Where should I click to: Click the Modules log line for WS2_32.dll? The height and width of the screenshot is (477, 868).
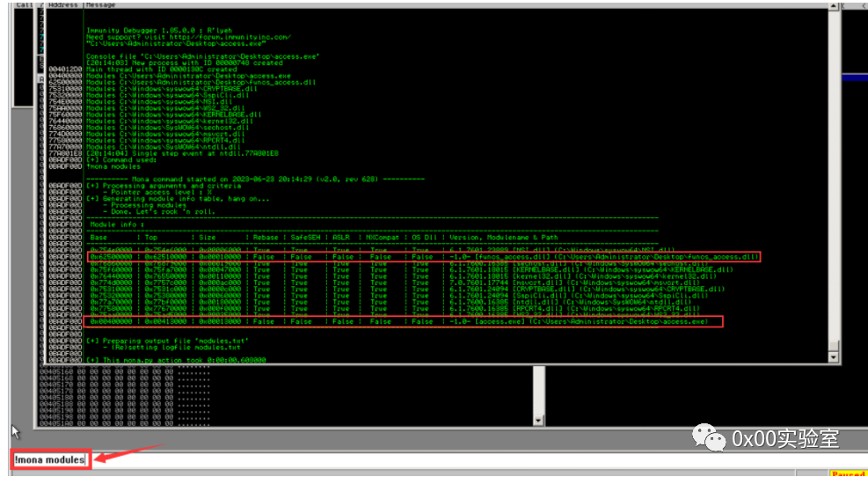165,108
